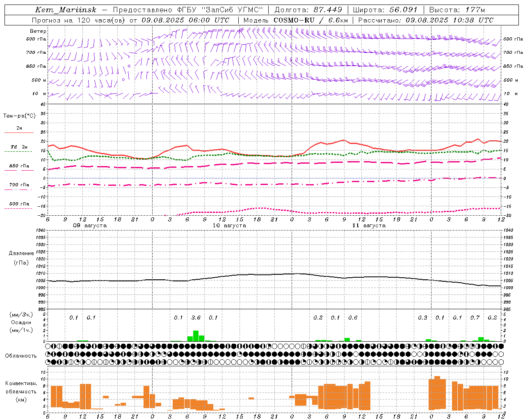This screenshot has width=525, height=420.
Task: Click the 0.6 precipitation total value
Action: pos(353,318)
